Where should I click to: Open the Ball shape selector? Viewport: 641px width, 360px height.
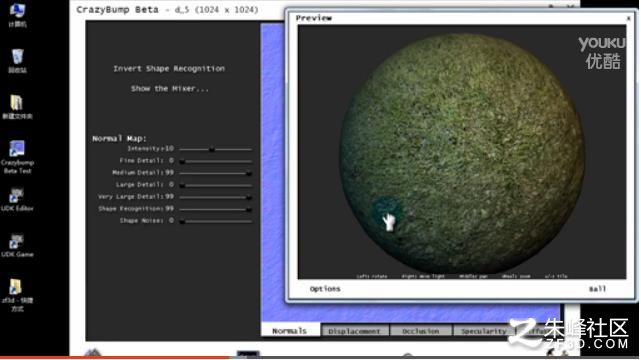(597, 289)
